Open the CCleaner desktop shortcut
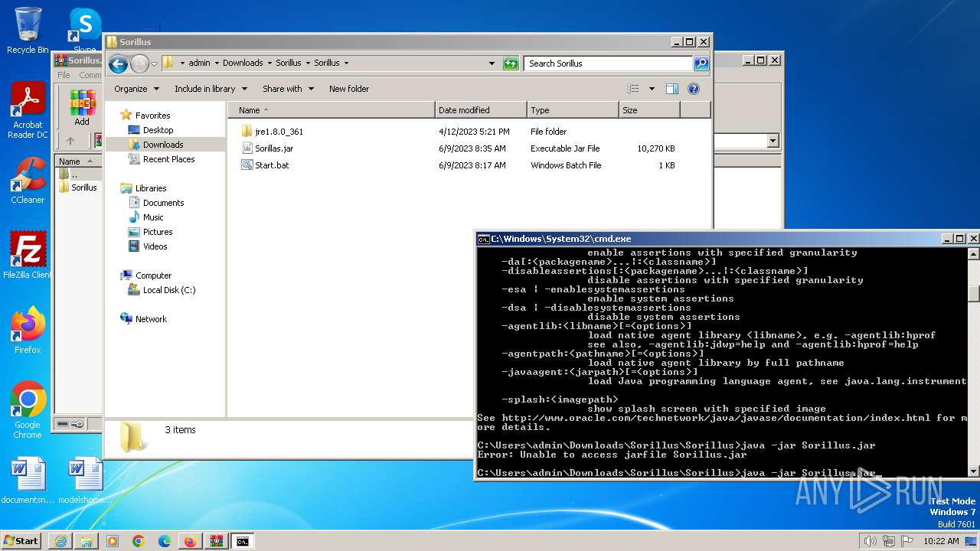The height and width of the screenshot is (551, 980). coord(28,181)
